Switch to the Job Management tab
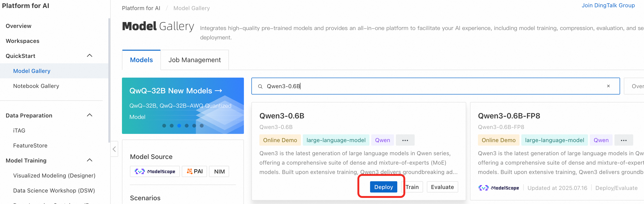 tap(194, 60)
